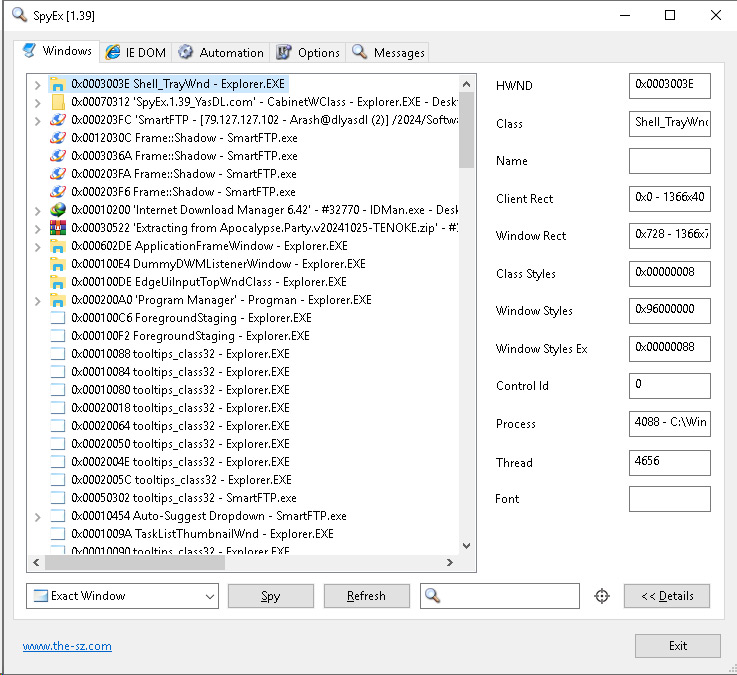
Task: Click the Class value field showing Shell_TrayWnd
Action: (x=670, y=124)
